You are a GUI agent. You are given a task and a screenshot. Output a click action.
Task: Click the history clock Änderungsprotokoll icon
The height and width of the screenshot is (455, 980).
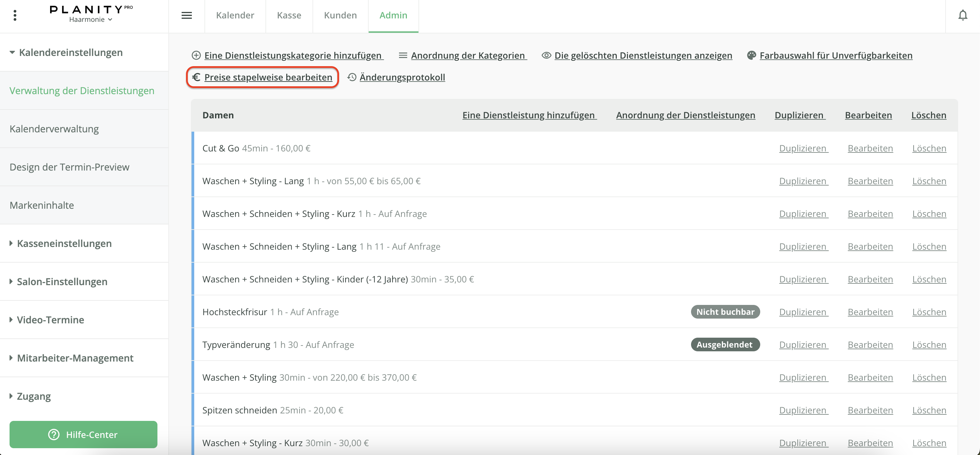pyautogui.click(x=352, y=77)
